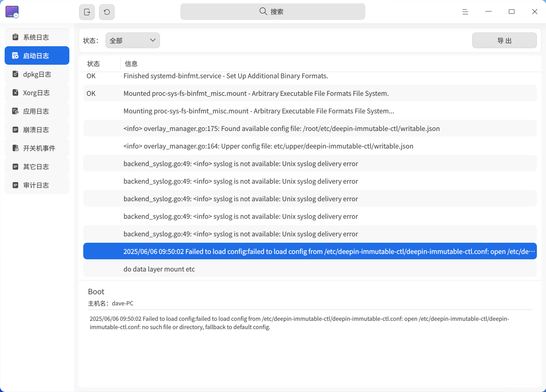Focus the 搜索 search field

[273, 12]
